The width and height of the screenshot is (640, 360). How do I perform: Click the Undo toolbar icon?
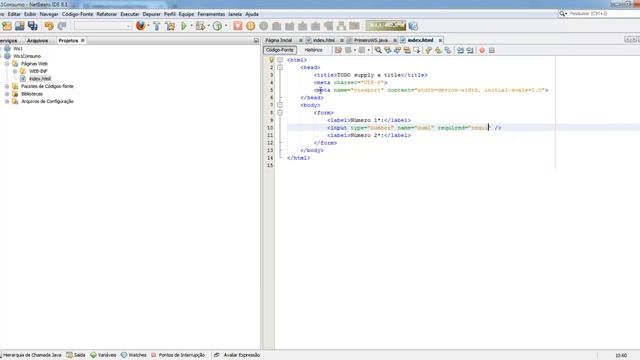[49, 26]
